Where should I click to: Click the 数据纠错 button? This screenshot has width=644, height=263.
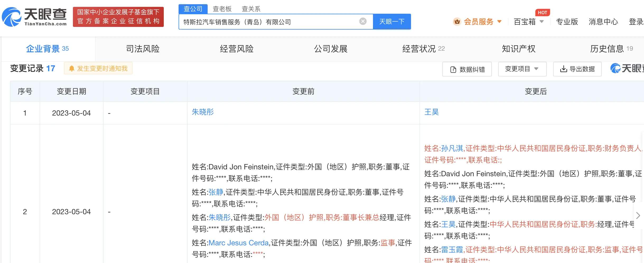coord(467,69)
